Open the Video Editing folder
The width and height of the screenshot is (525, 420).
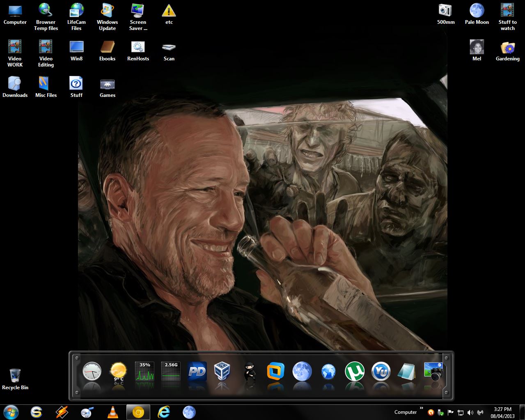click(46, 53)
